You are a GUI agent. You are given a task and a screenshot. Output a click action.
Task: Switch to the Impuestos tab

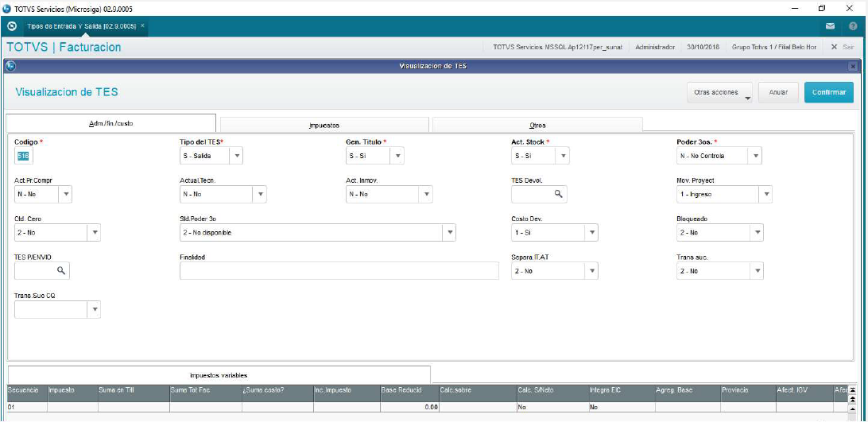pyautogui.click(x=324, y=125)
